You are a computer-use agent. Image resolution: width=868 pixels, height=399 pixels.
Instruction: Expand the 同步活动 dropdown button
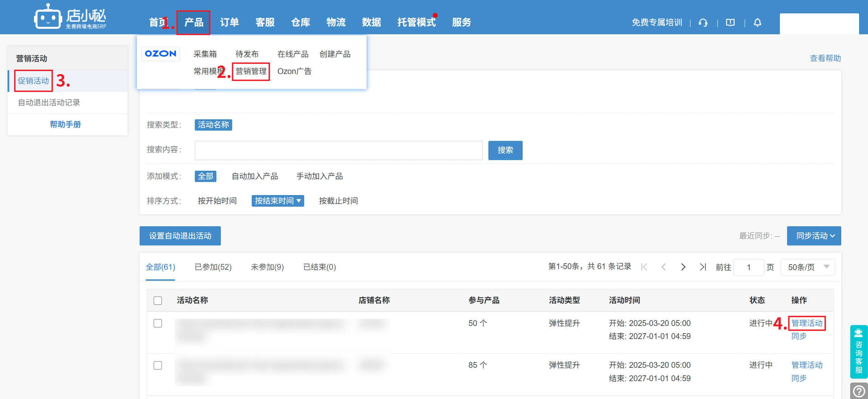(x=814, y=236)
